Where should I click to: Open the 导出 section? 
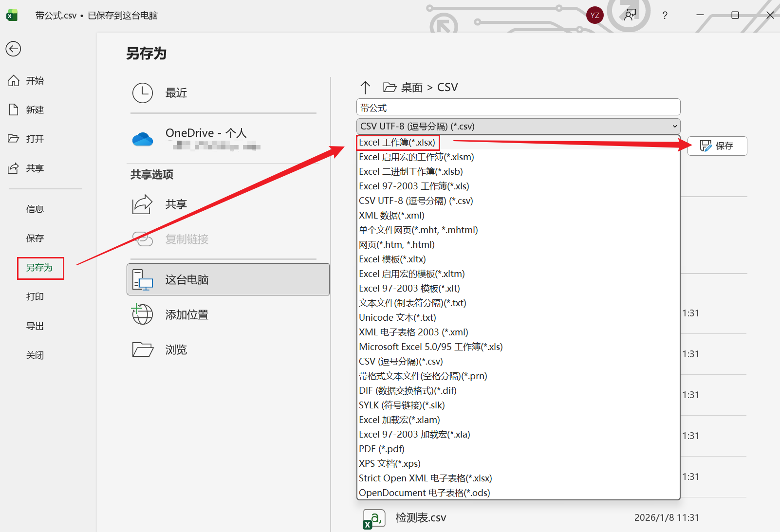click(35, 326)
